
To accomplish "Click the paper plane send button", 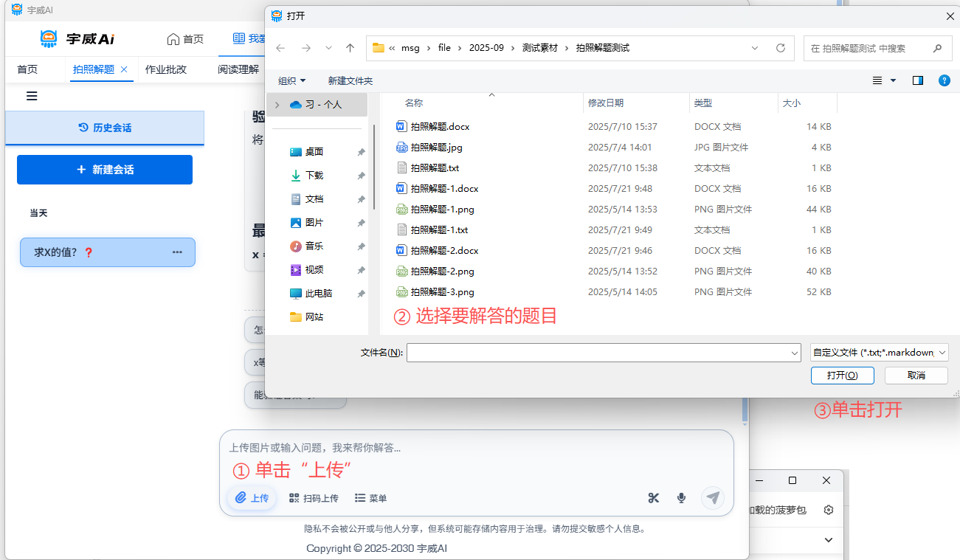I will click(712, 498).
